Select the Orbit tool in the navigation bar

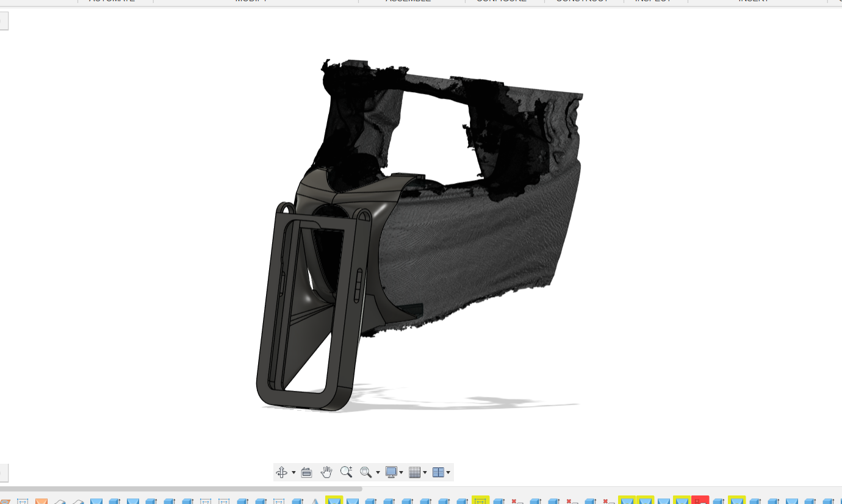click(281, 472)
